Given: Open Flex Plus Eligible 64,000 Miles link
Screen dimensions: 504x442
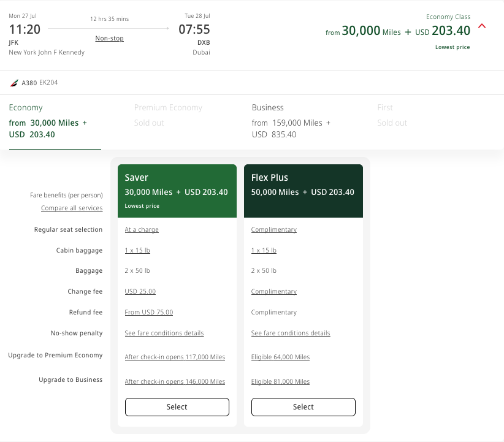Looking at the screenshot, I should pos(280,357).
